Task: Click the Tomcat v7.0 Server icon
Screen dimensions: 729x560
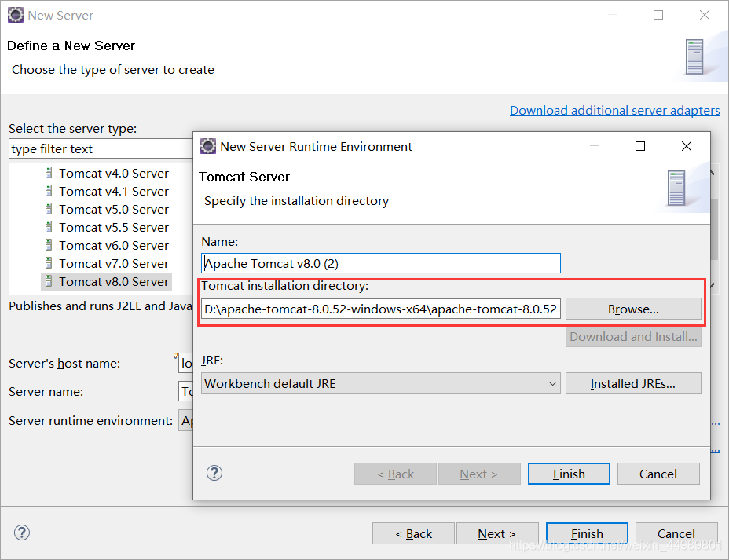Action: [49, 263]
